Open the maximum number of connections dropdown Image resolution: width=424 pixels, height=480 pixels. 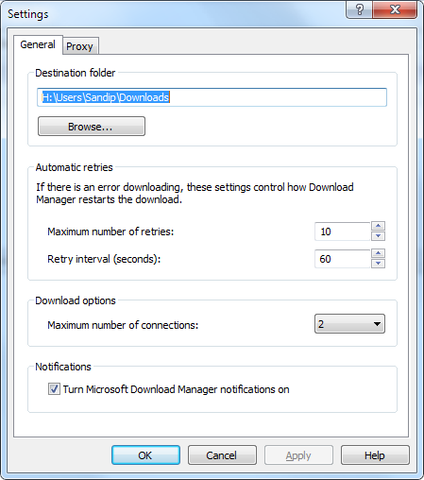coord(349,324)
